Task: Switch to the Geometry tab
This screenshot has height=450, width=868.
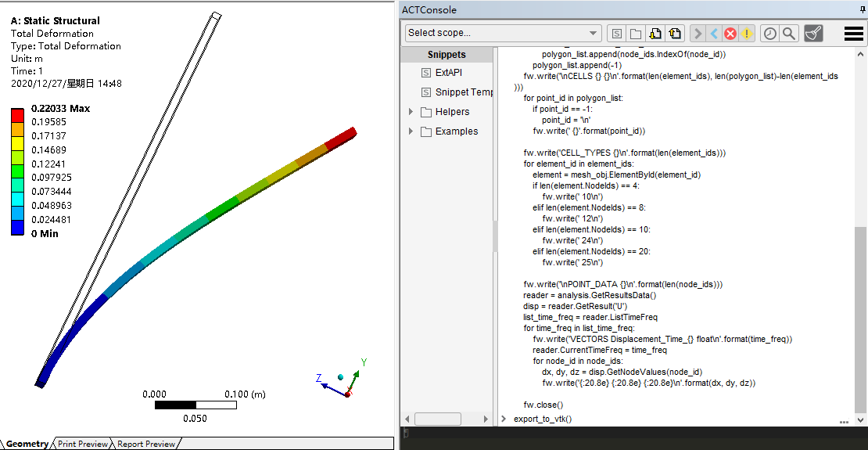Action: tap(27, 444)
